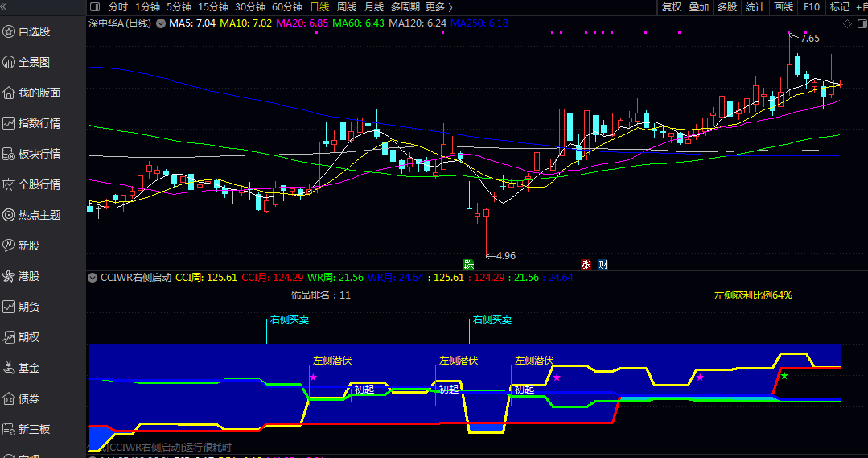Screen dimensions: 868x458
Task: Click the MA120: 6.24 value
Action: (418, 23)
